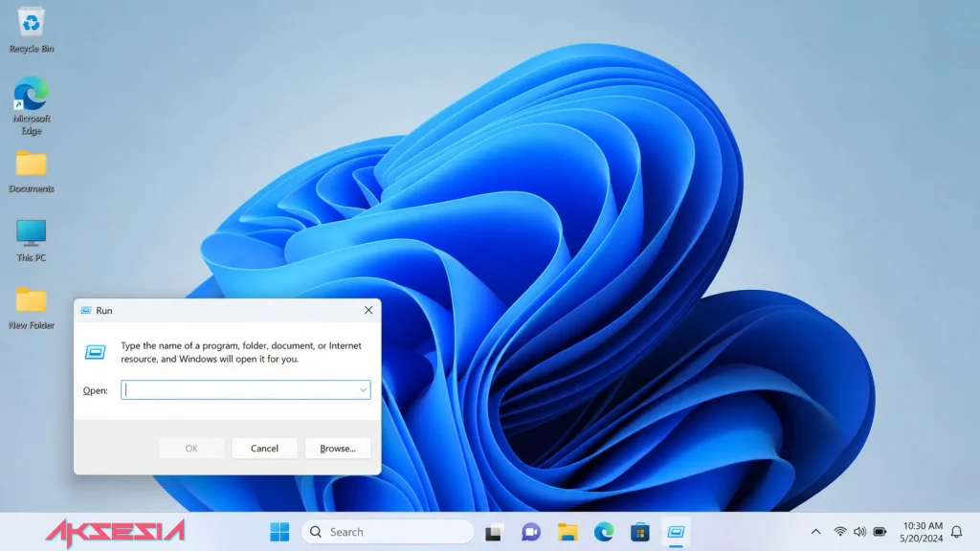Select the This PC desktop icon
The height and width of the screenshot is (551, 980).
point(32,240)
